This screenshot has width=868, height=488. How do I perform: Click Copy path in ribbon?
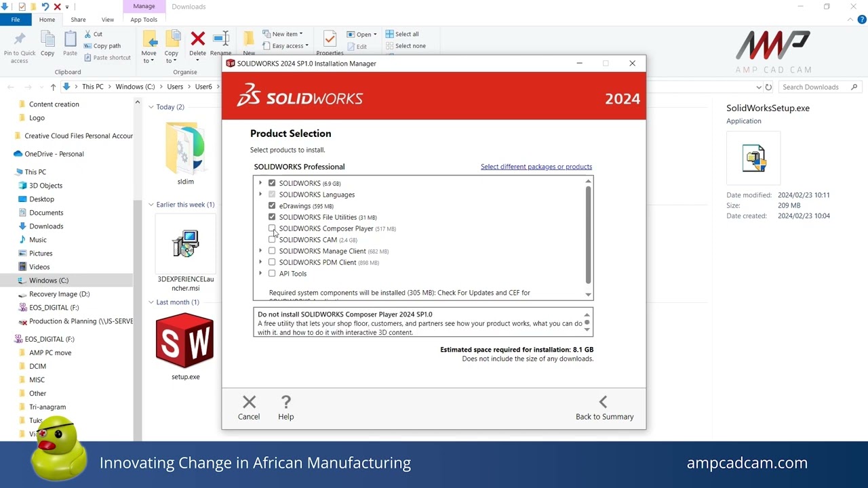point(102,46)
